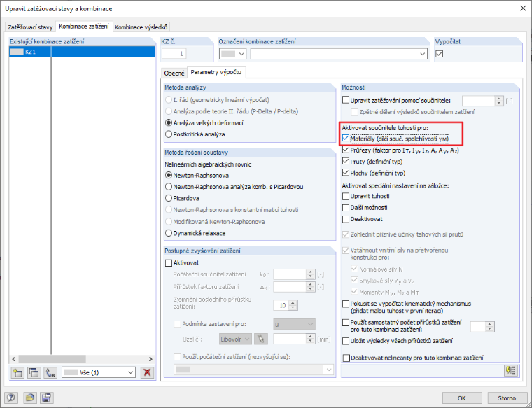Switch to Zatěžovací stavy tab
The image size is (532, 408).
[x=30, y=27]
